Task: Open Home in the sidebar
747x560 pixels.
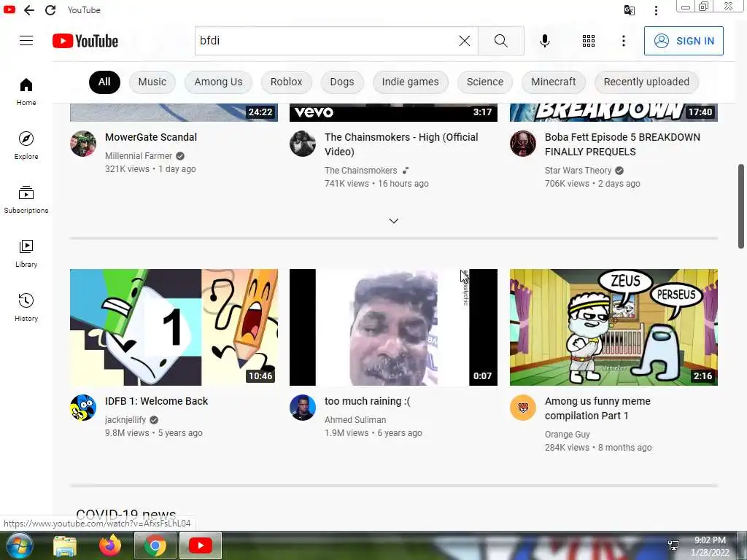Action: (26, 92)
